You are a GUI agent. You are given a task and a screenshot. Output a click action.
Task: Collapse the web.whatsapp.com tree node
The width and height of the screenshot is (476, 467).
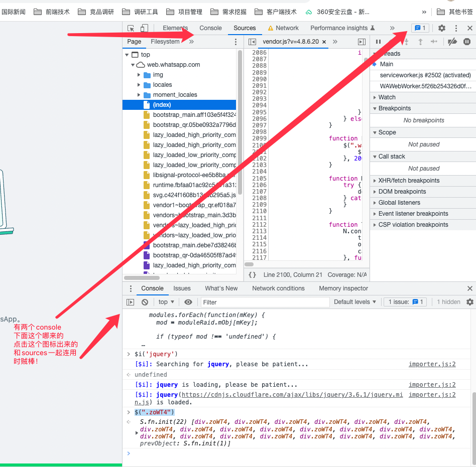(x=133, y=65)
